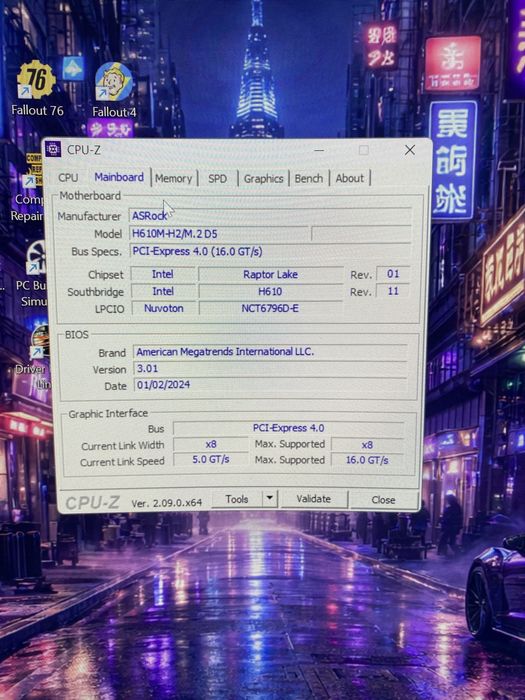The height and width of the screenshot is (700, 525).
Task: Click the Ver. 2.09.0.x64 version text
Action: 167,503
